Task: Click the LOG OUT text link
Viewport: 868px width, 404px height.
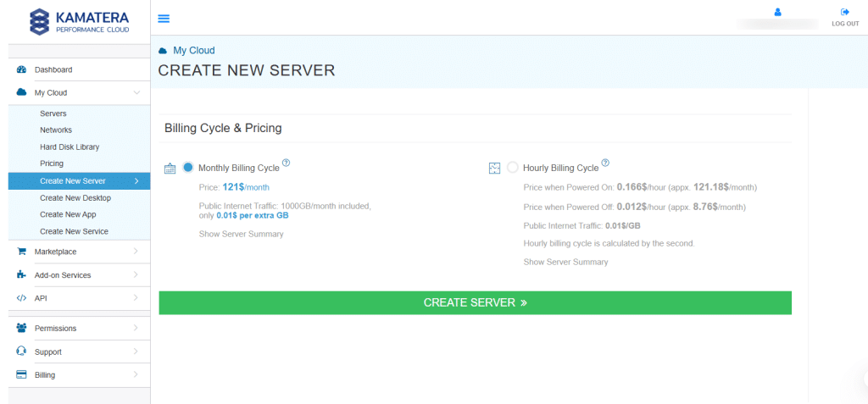Action: click(845, 24)
